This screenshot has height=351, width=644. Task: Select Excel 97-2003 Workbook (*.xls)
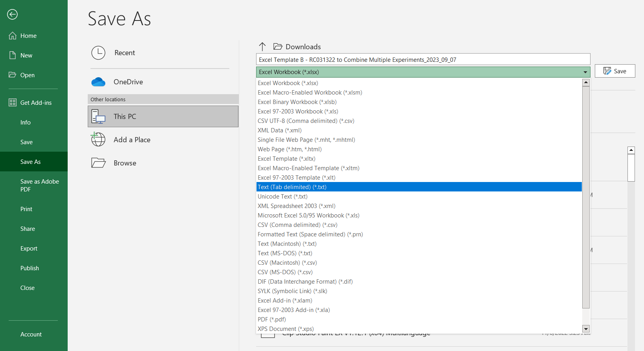pos(419,111)
